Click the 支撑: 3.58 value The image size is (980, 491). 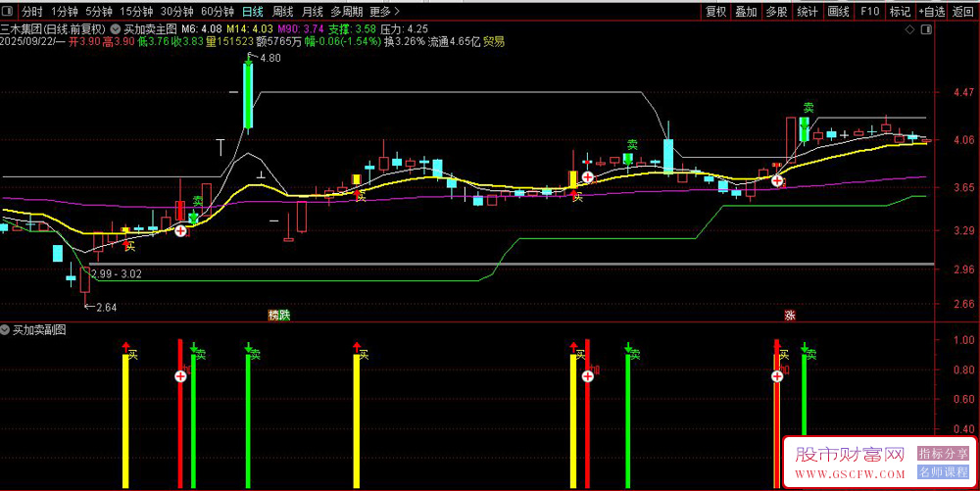tap(353, 28)
